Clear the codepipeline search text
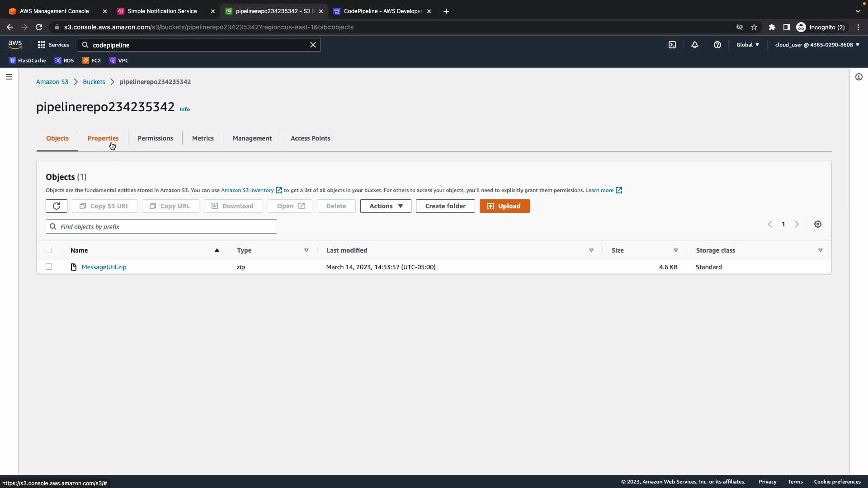 click(x=313, y=45)
